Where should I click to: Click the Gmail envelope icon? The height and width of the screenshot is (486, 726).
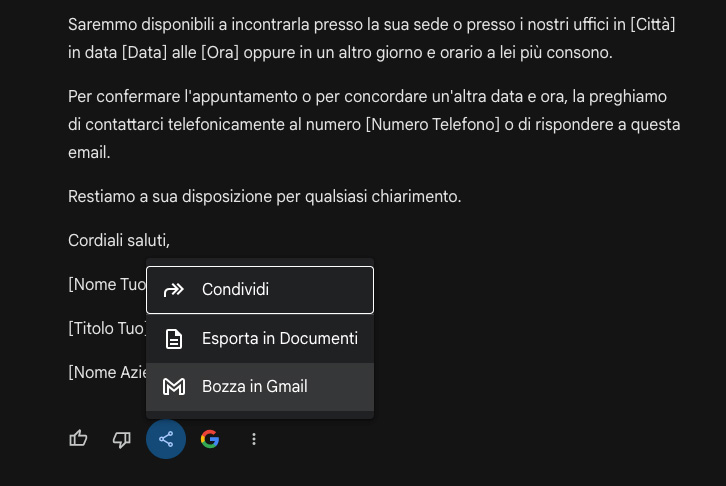[x=174, y=386]
